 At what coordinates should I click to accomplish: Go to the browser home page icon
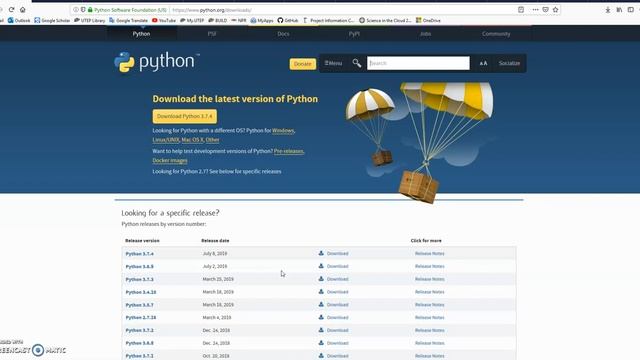pyautogui.click(x=22, y=9)
